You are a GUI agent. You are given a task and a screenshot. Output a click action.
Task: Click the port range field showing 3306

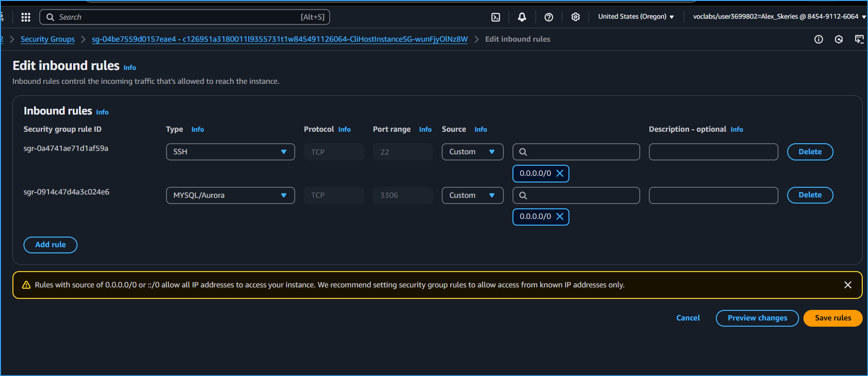(x=403, y=195)
